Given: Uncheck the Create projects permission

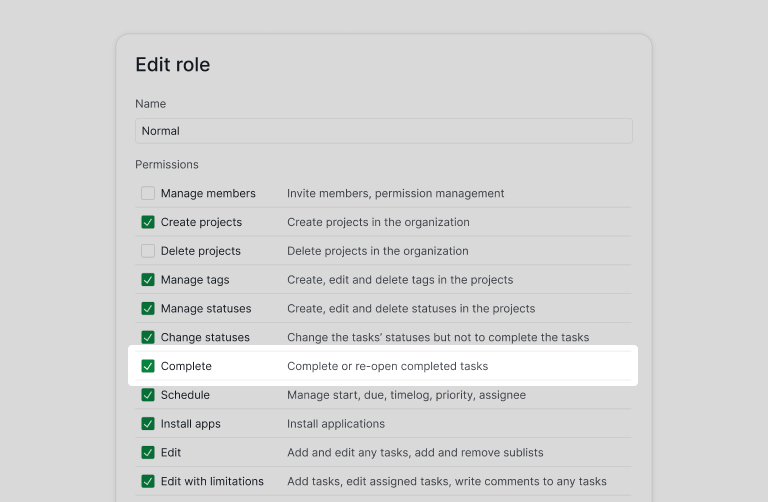Looking at the screenshot, I should coord(148,222).
